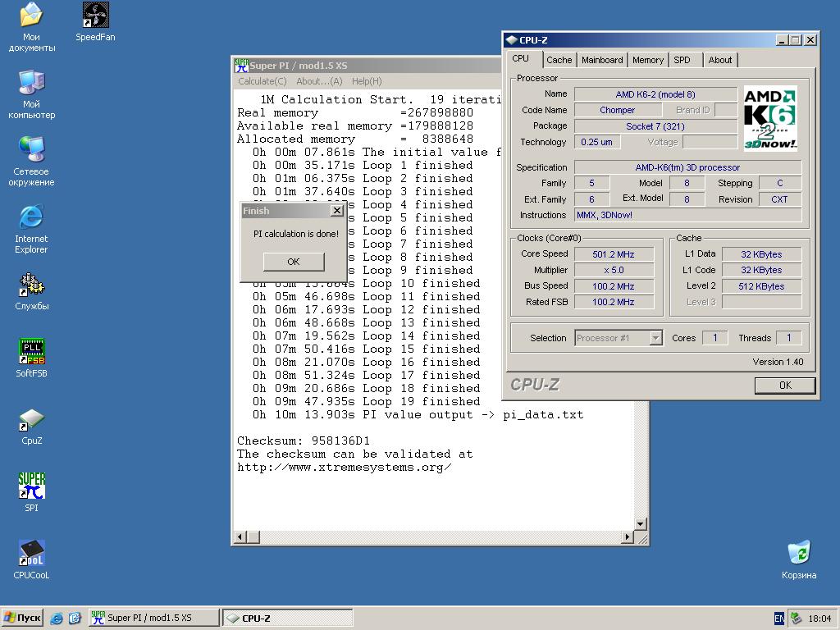840x630 pixels.
Task: Click the MMX, 3DNow! instructions field
Action: [687, 215]
